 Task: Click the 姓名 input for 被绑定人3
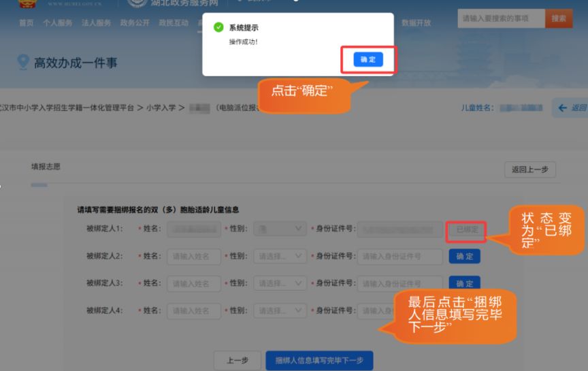click(194, 284)
